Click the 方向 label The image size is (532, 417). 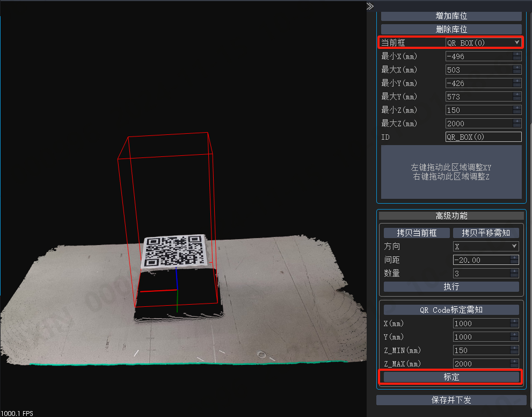pyautogui.click(x=392, y=246)
